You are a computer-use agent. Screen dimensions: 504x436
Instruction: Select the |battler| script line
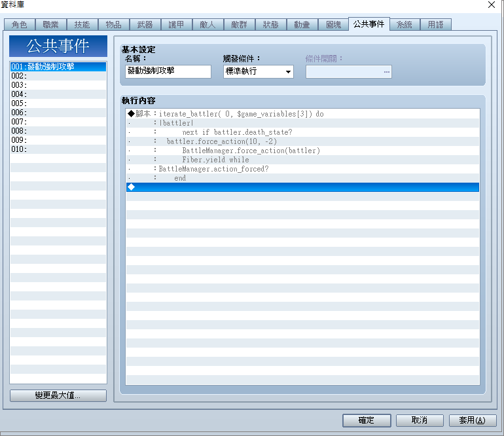(302, 123)
